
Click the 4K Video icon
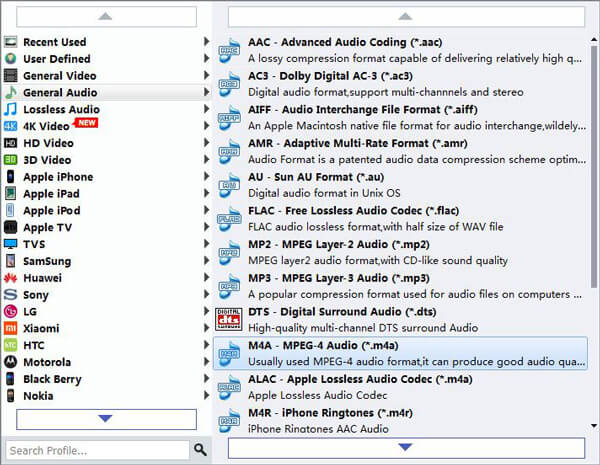(x=11, y=126)
